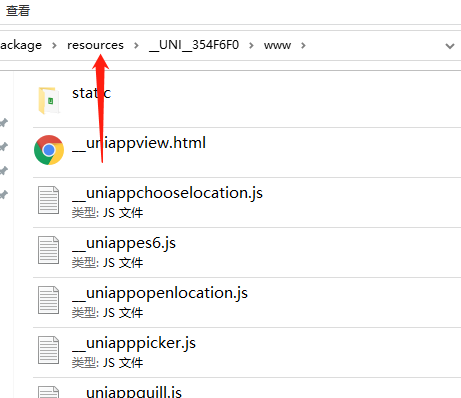Select the __uniappes6.js file icon
Viewport: 461px width, 398px height.
click(x=49, y=250)
